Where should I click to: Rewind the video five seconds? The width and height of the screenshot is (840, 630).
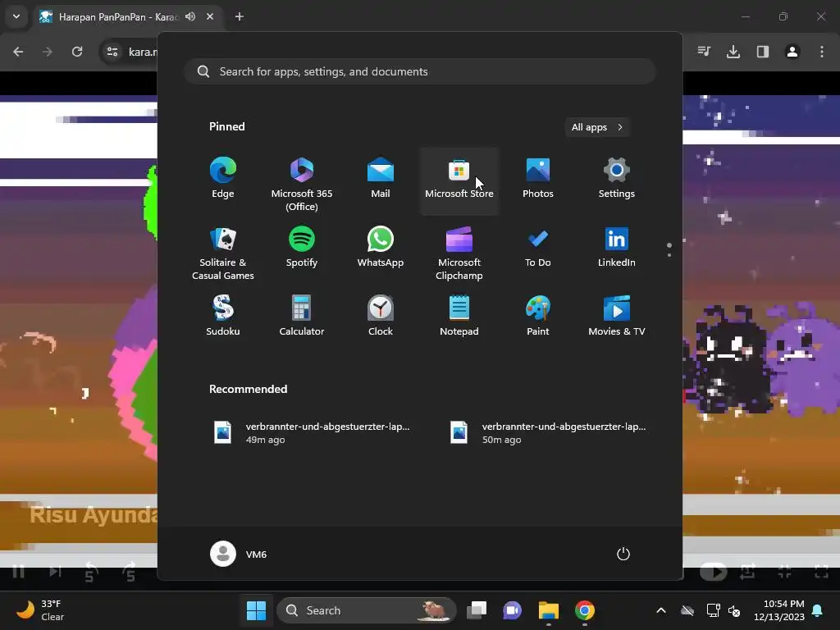click(91, 572)
